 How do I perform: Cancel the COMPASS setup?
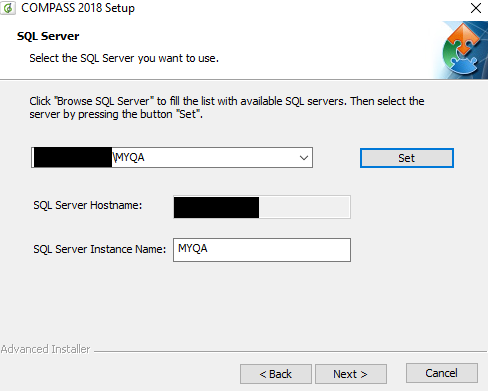[442, 373]
